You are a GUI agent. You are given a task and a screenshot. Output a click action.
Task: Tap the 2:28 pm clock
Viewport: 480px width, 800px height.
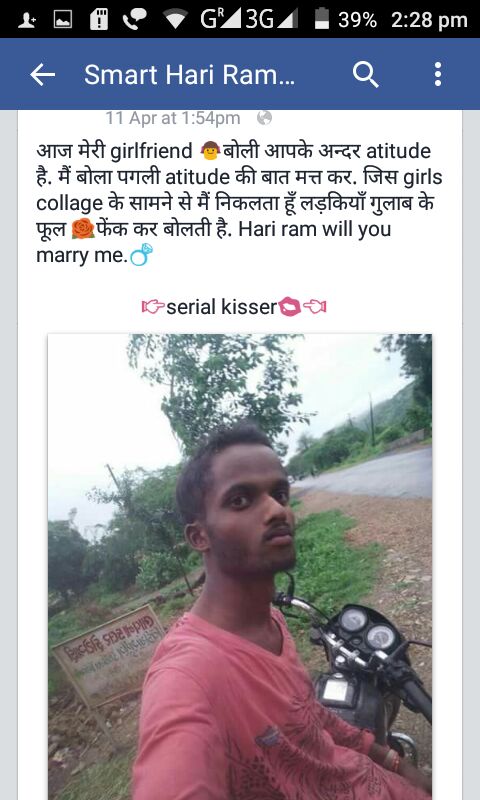point(429,20)
